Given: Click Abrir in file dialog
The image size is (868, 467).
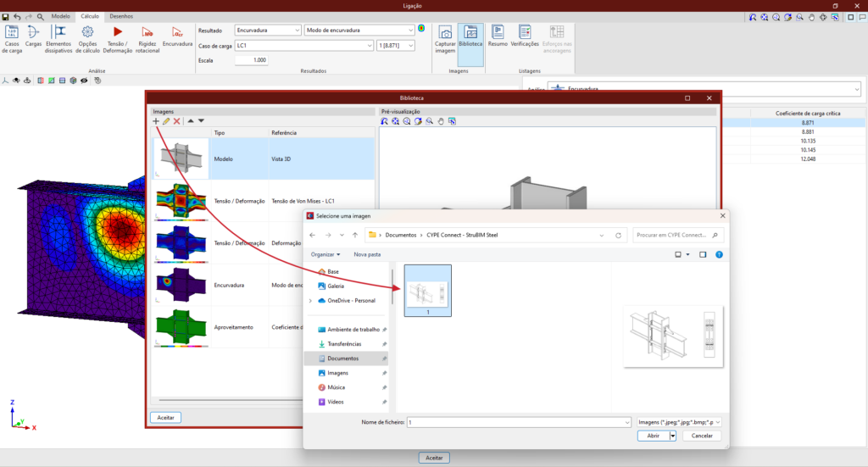Looking at the screenshot, I should click(x=654, y=436).
